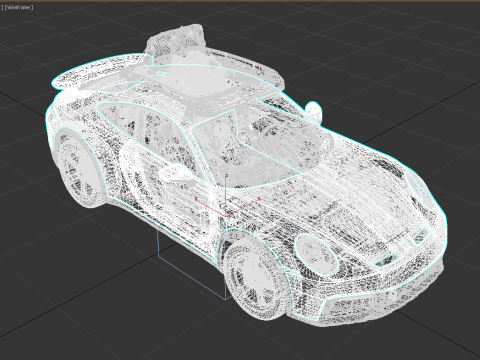Open the Wireframe viewport shading menu
This screenshot has height=360, width=480.
(19, 7)
